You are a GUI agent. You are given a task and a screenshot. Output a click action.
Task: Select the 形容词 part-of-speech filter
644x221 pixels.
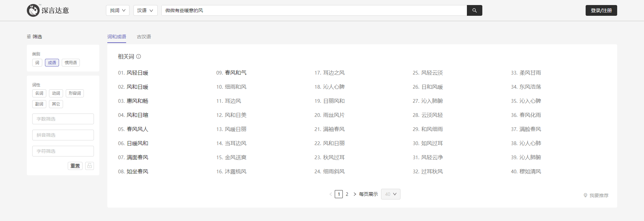click(74, 93)
